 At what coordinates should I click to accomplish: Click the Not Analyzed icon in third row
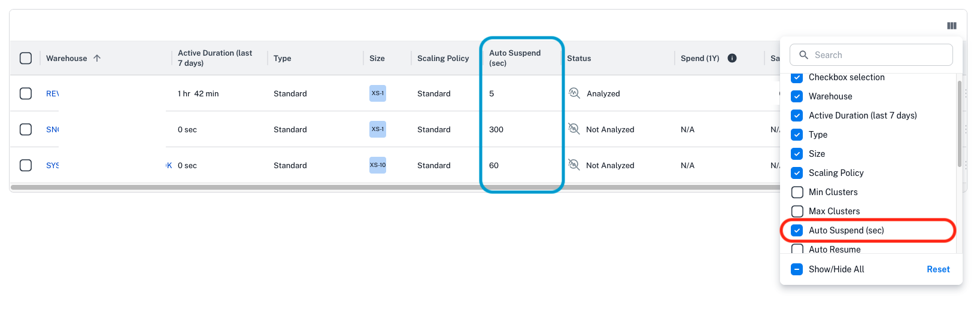[x=574, y=165]
